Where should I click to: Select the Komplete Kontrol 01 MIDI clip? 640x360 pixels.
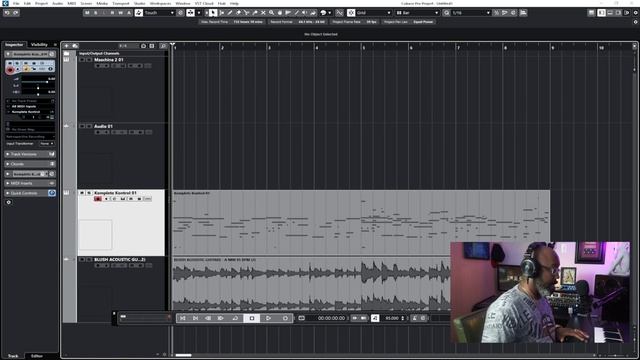coord(361,222)
